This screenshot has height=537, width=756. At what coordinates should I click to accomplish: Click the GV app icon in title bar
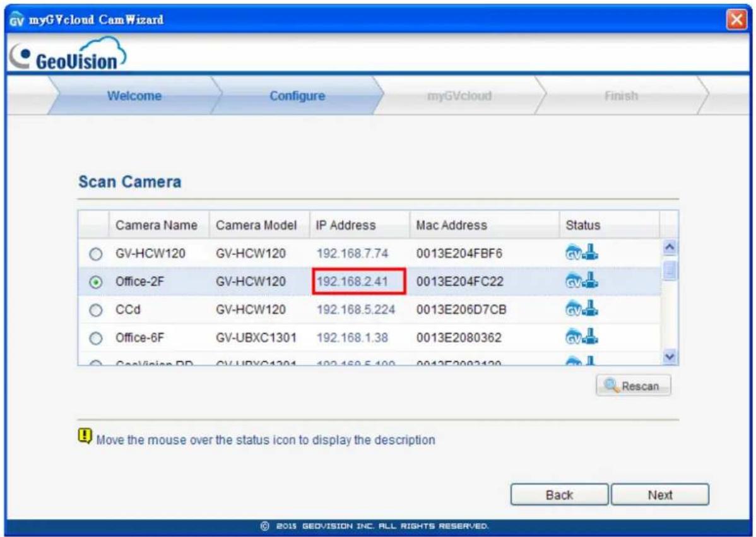point(16,21)
